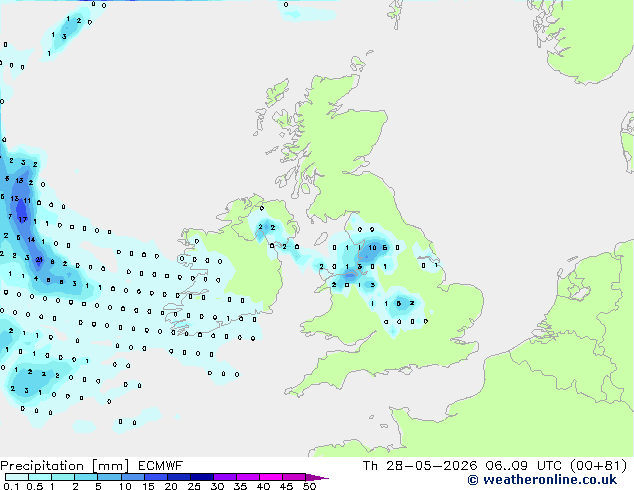Select the 20–25 mm dark blue swatch
Image resolution: width=634 pixels, height=490 pixels.
[x=179, y=477]
